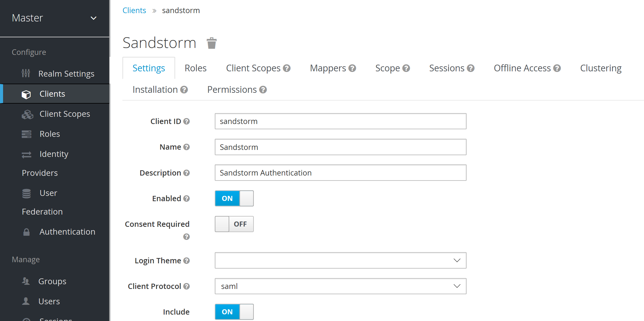The width and height of the screenshot is (644, 321).
Task: Switch to the Roles tab
Action: pyautogui.click(x=196, y=68)
